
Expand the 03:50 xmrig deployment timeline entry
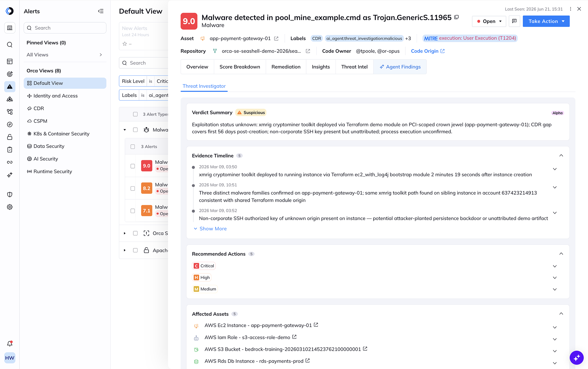tap(554, 169)
